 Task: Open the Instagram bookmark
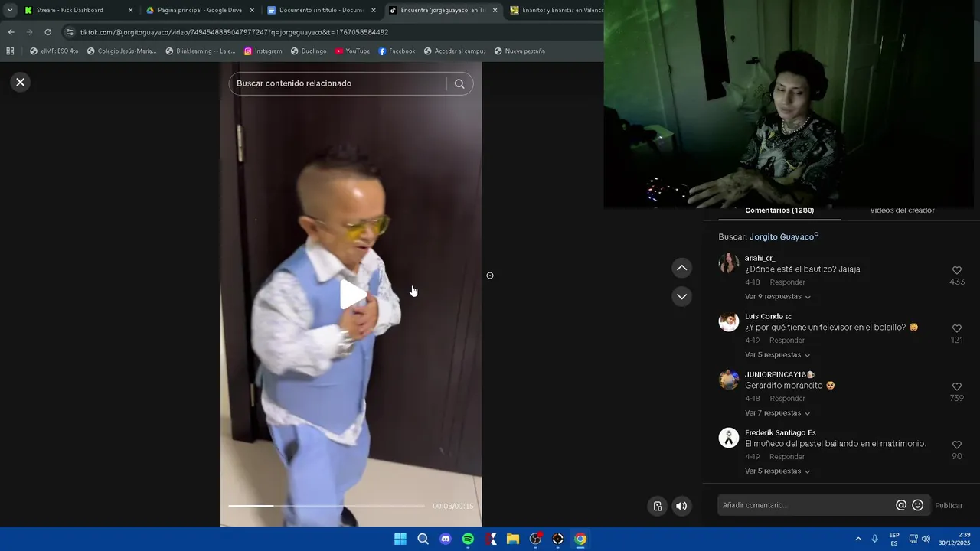click(x=263, y=51)
